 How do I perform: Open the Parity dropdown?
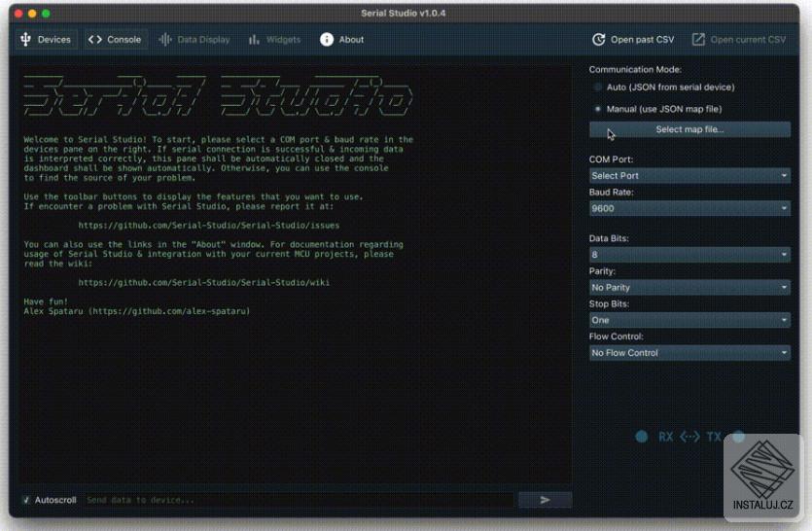tap(689, 287)
